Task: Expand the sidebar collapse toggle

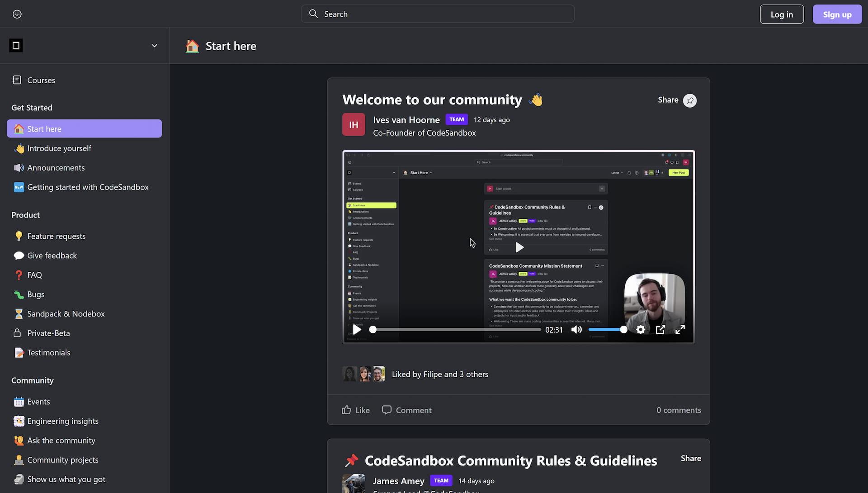Action: (154, 45)
